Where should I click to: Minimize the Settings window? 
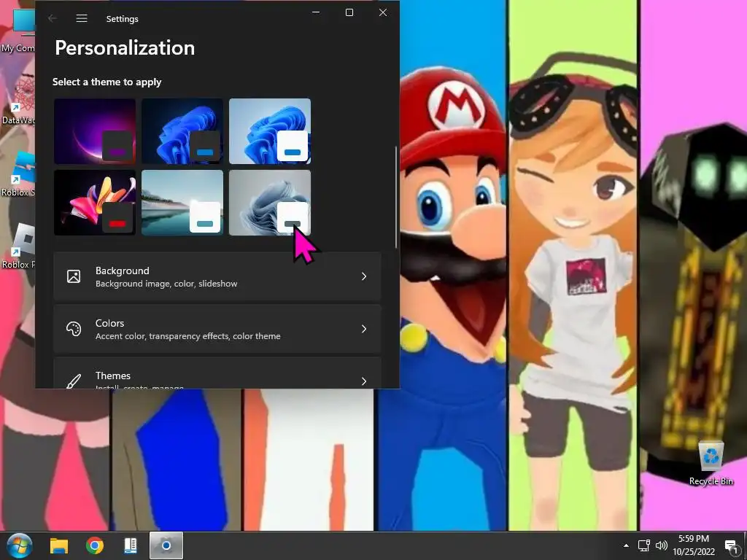[x=316, y=12]
